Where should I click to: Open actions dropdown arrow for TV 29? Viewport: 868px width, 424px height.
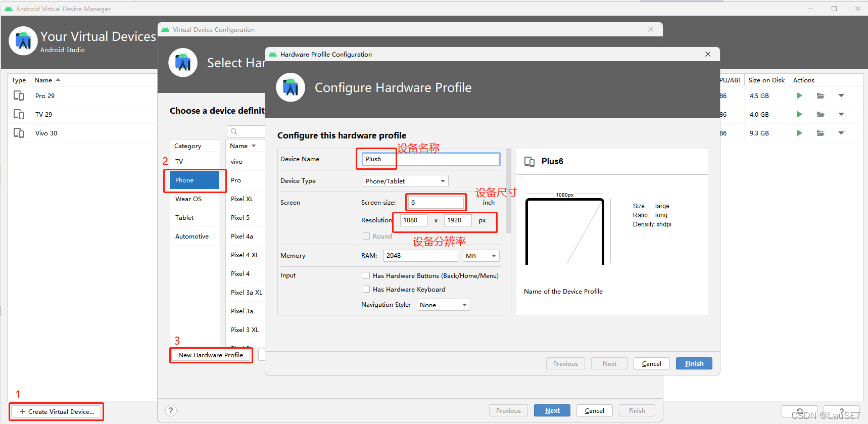point(841,114)
